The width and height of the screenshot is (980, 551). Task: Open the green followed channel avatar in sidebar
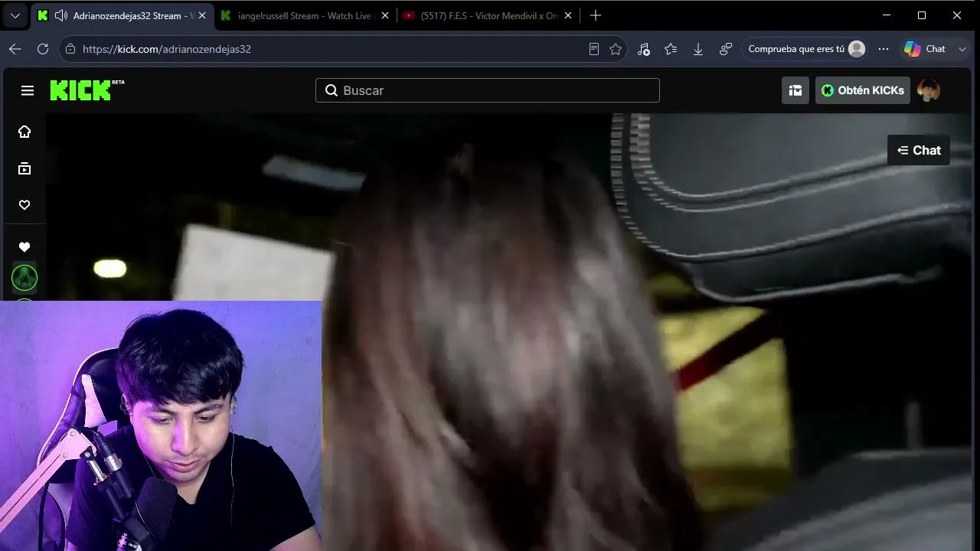pyautogui.click(x=24, y=278)
